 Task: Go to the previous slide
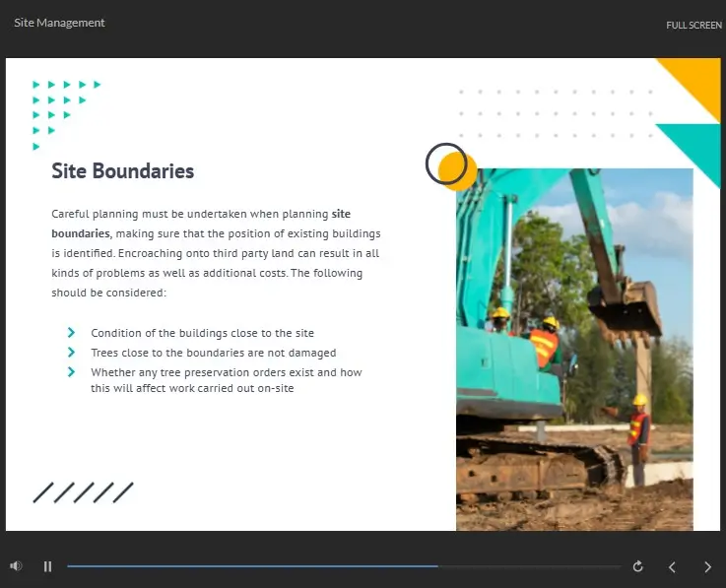pos(672,566)
